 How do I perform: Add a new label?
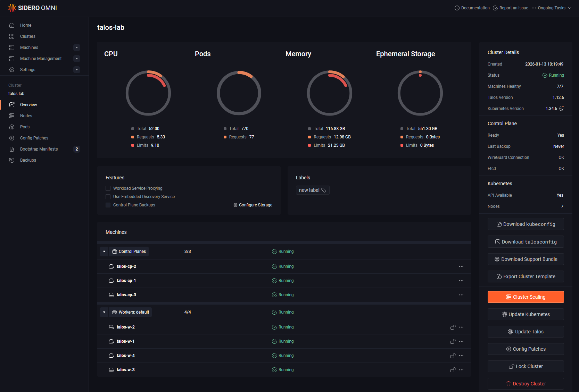pos(313,190)
